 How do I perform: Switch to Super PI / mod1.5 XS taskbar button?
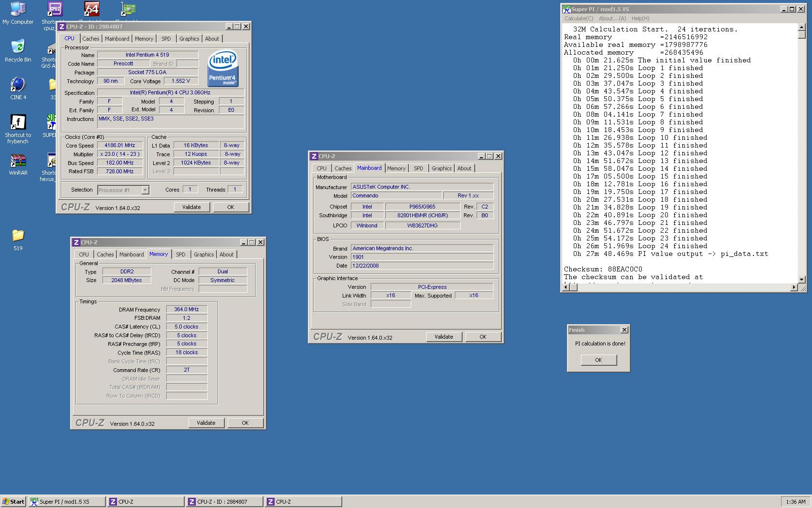click(x=67, y=502)
